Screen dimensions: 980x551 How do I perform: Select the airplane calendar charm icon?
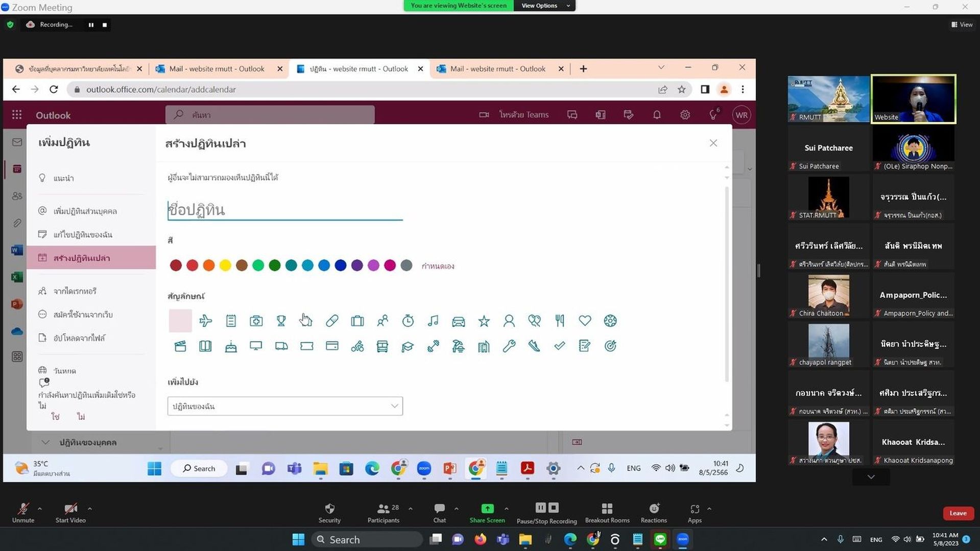pyautogui.click(x=205, y=321)
